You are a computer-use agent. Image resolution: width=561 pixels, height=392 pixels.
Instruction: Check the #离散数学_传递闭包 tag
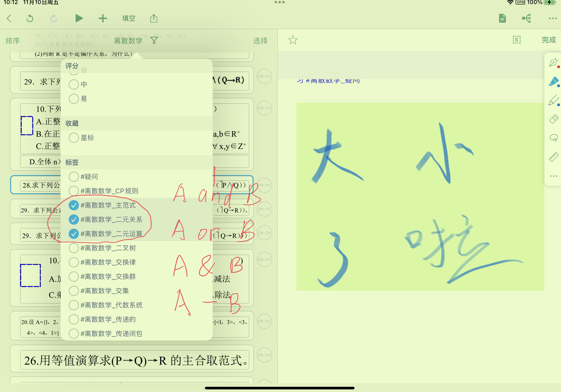tap(74, 333)
